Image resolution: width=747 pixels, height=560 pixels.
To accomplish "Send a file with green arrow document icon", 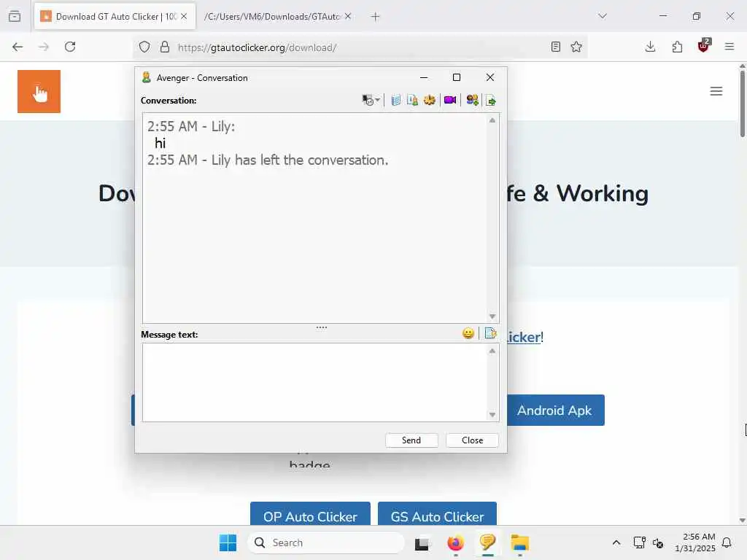I will pos(491,100).
